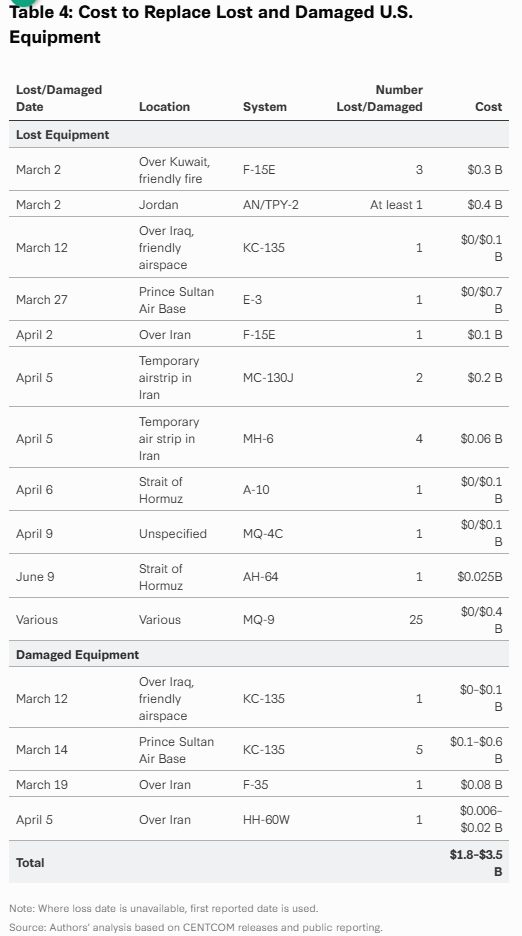Image resolution: width=522 pixels, height=936 pixels.
Task: Select the MQ-4C system cell
Action: pyautogui.click(x=263, y=534)
